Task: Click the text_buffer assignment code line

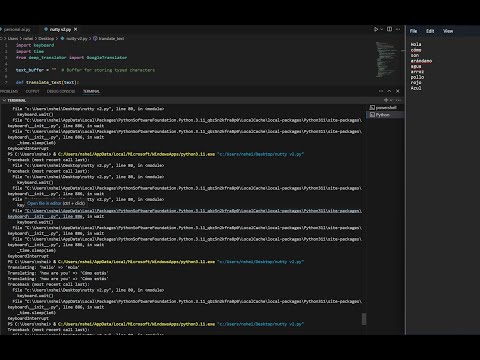Action: pyautogui.click(x=85, y=70)
